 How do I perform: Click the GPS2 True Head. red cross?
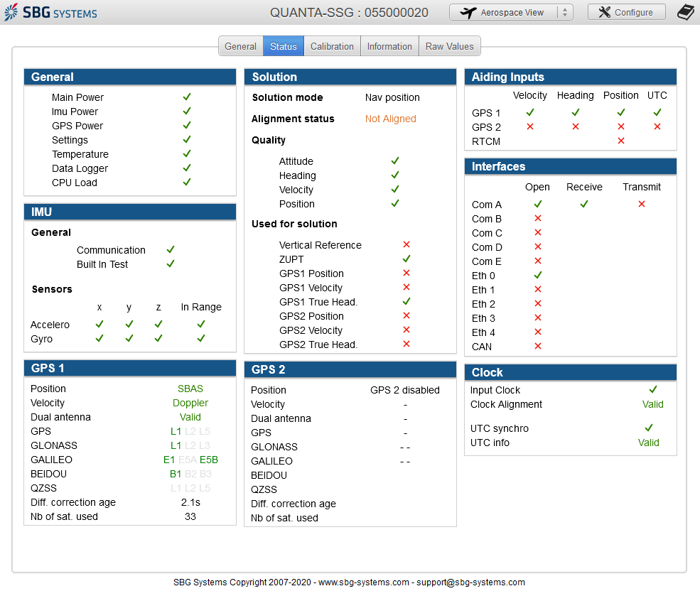point(406,344)
